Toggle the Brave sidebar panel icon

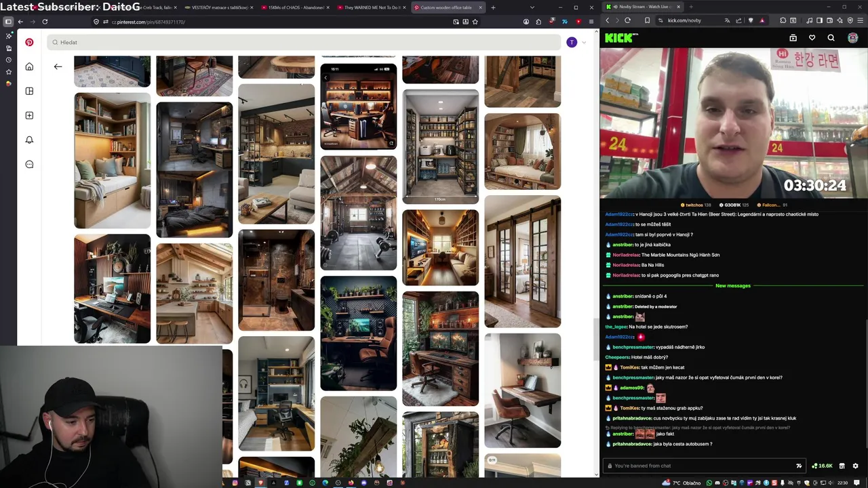point(819,20)
